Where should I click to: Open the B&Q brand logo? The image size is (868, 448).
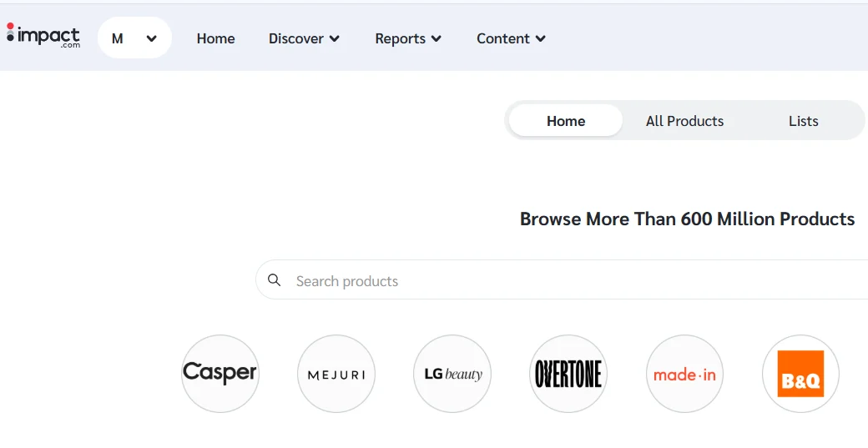coord(800,374)
